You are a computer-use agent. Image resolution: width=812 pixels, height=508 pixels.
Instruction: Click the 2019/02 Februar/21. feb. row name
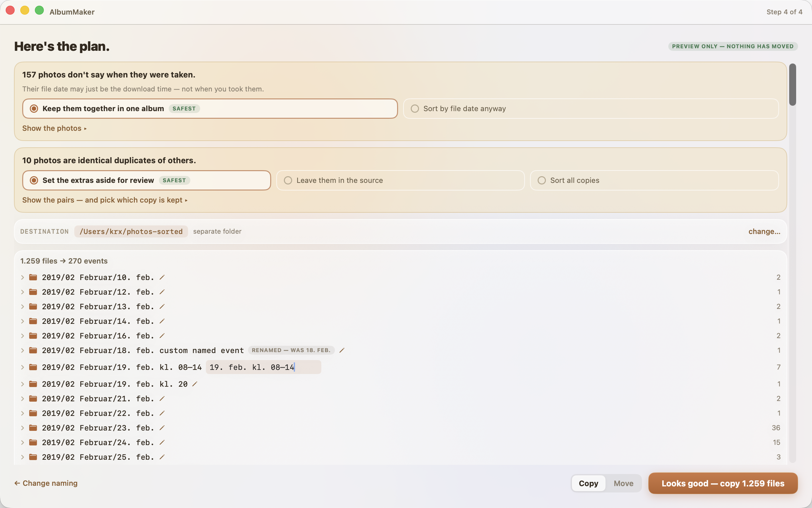[98, 398]
